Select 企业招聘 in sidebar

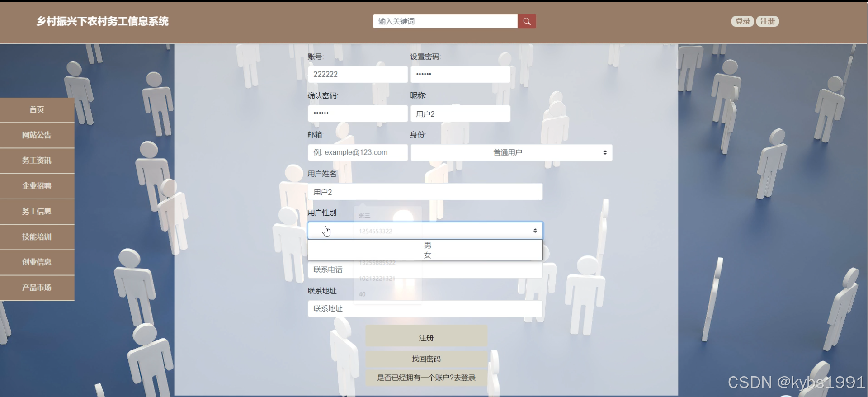[x=37, y=186]
